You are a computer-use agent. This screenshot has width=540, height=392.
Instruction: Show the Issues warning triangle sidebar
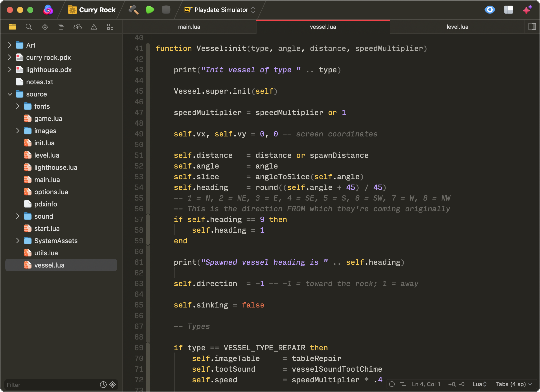[x=94, y=27]
